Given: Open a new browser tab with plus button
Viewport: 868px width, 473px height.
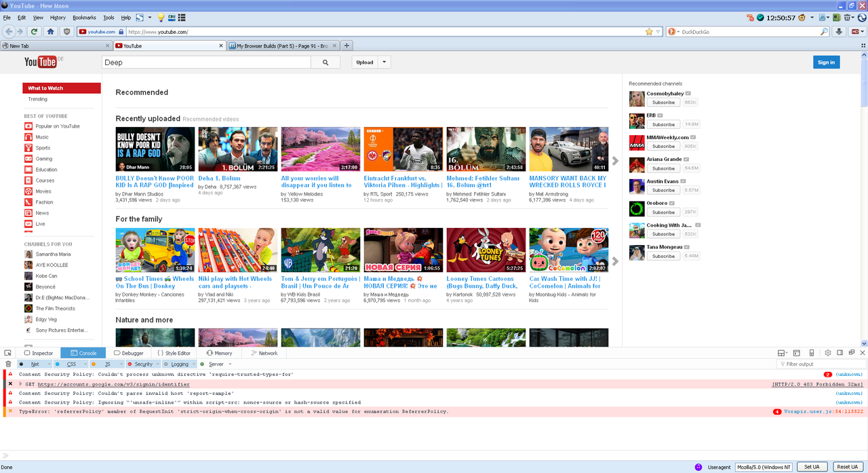Looking at the screenshot, I should (347, 45).
